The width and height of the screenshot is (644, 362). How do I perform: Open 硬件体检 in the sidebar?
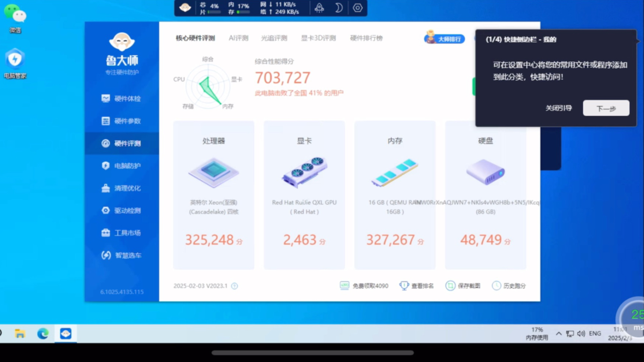tap(121, 99)
